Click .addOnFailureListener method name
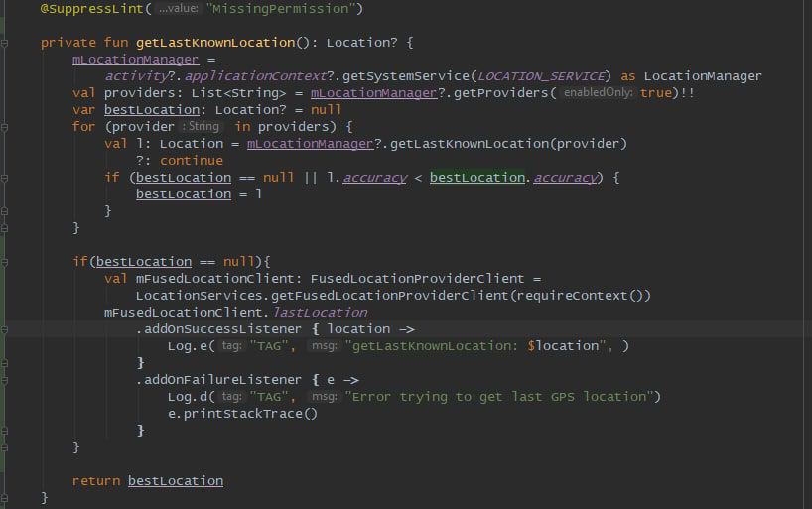The width and height of the screenshot is (812, 509). (x=219, y=380)
